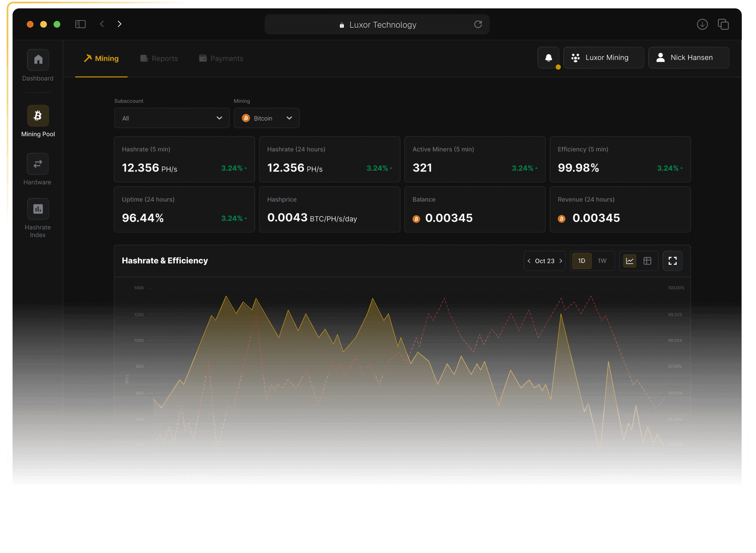Click inside the browser address bar
This screenshot has height=553, width=756.
(x=377, y=24)
